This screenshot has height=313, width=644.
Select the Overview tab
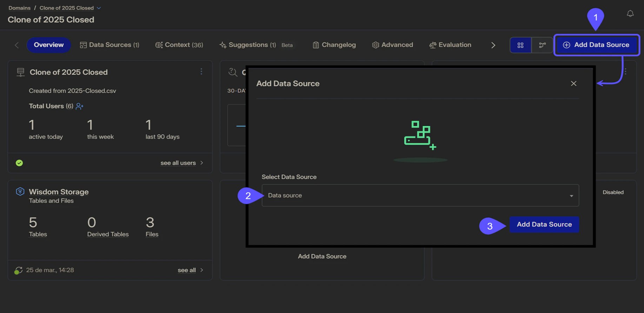click(x=49, y=45)
